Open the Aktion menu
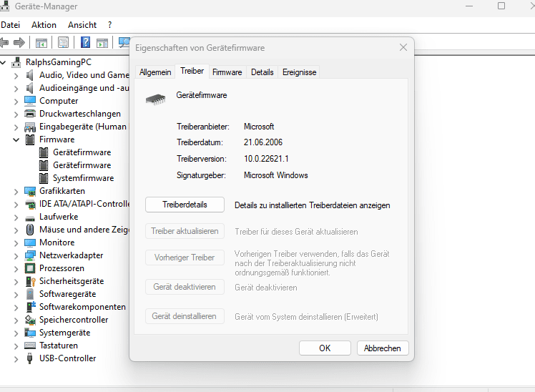This screenshot has width=535, height=392. [44, 25]
